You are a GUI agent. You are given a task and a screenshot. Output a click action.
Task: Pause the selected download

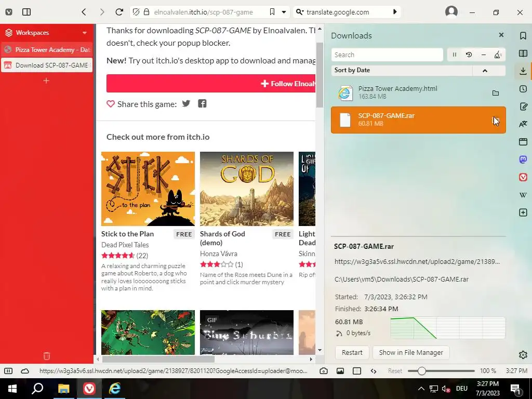point(454,55)
